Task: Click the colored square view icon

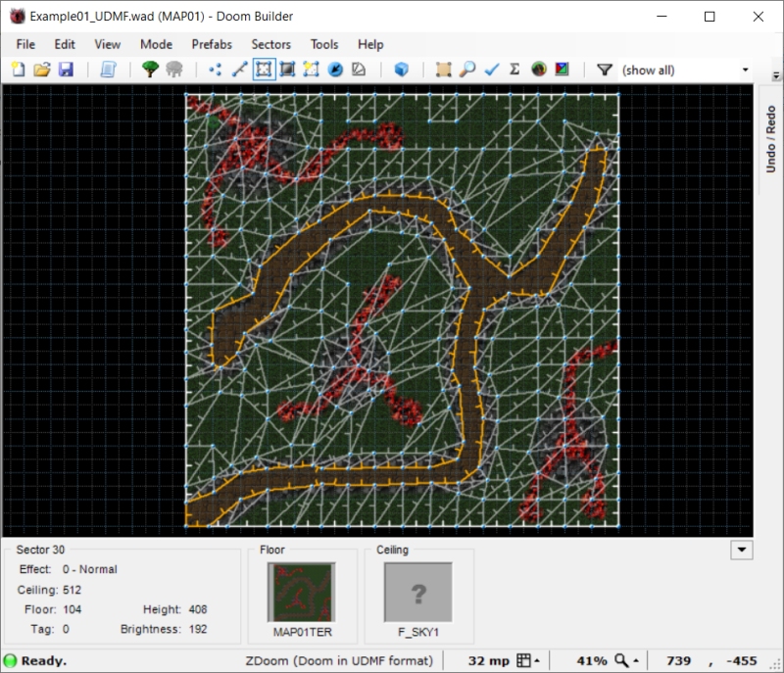Action: [x=562, y=69]
